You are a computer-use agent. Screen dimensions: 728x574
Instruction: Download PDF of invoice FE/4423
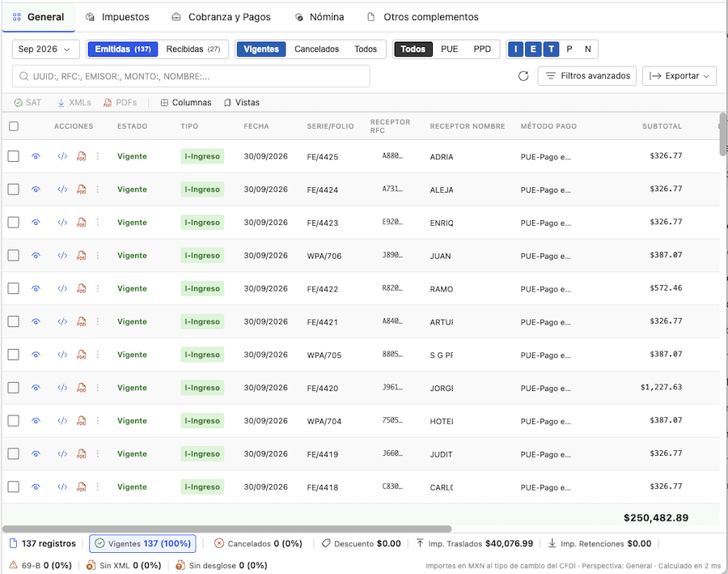click(x=81, y=222)
